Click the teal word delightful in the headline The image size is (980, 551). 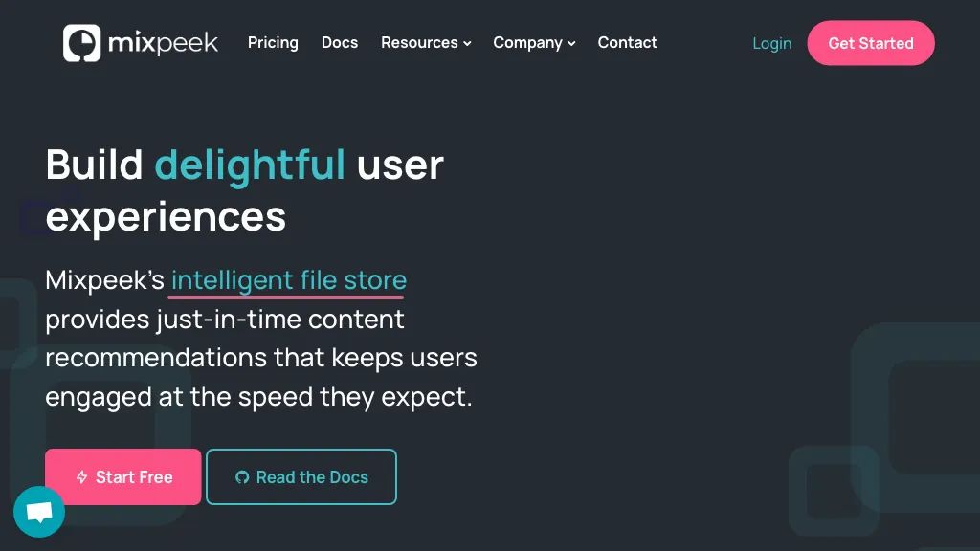tap(250, 165)
